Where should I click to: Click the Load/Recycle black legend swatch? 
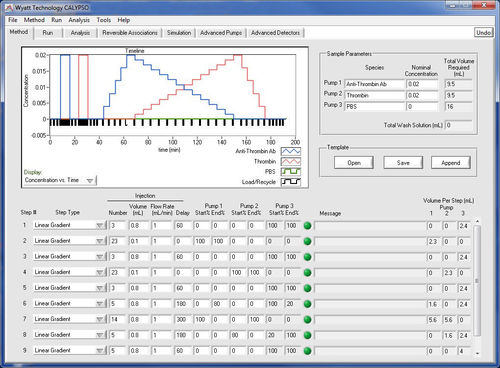(291, 182)
